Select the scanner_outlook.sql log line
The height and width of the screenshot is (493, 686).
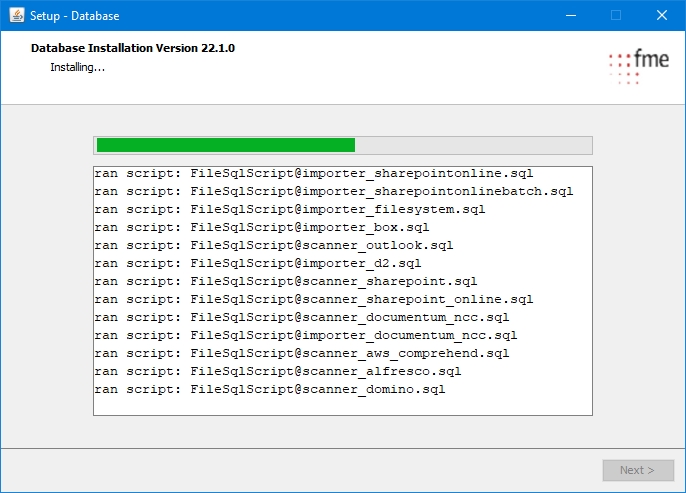pyautogui.click(x=274, y=245)
